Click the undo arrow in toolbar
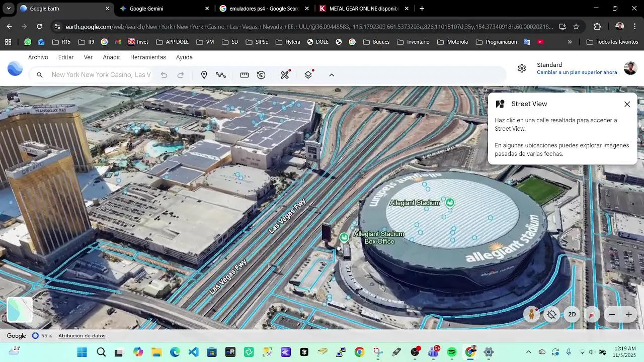644x362 pixels. pyautogui.click(x=164, y=75)
